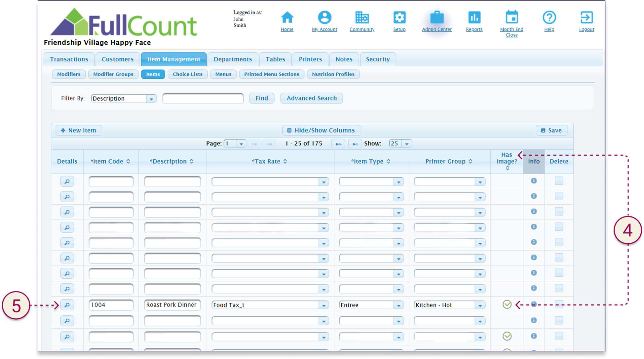
Task: Tick the Delete checkbox for Roast Pork Dinner
Action: [x=559, y=304]
